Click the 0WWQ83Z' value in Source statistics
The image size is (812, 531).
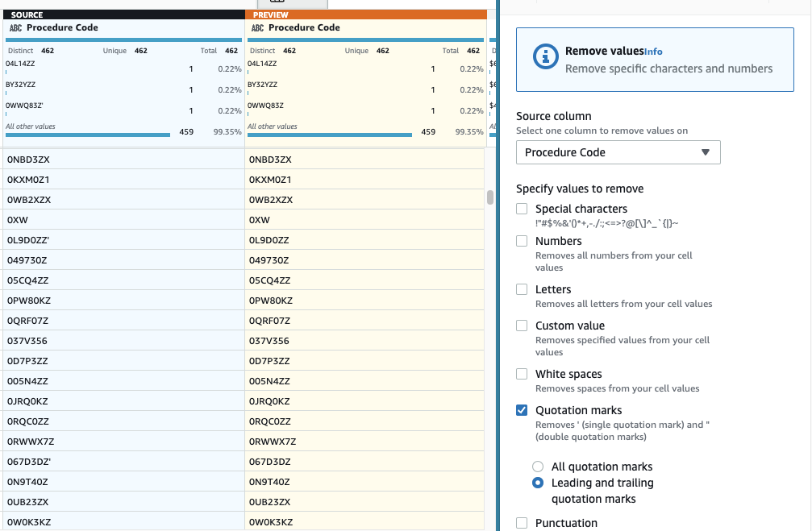point(24,106)
